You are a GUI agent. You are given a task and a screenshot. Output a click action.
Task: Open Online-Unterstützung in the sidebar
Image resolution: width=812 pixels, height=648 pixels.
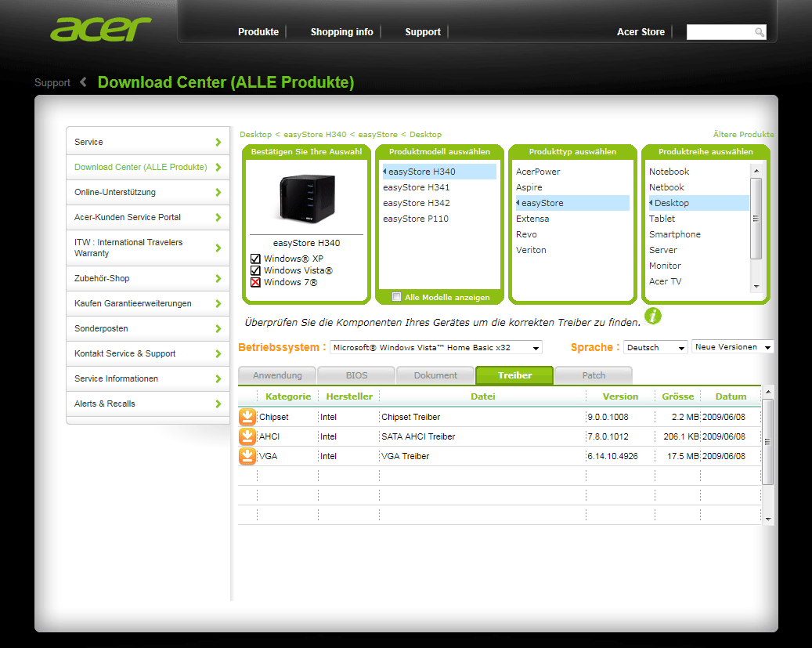148,192
